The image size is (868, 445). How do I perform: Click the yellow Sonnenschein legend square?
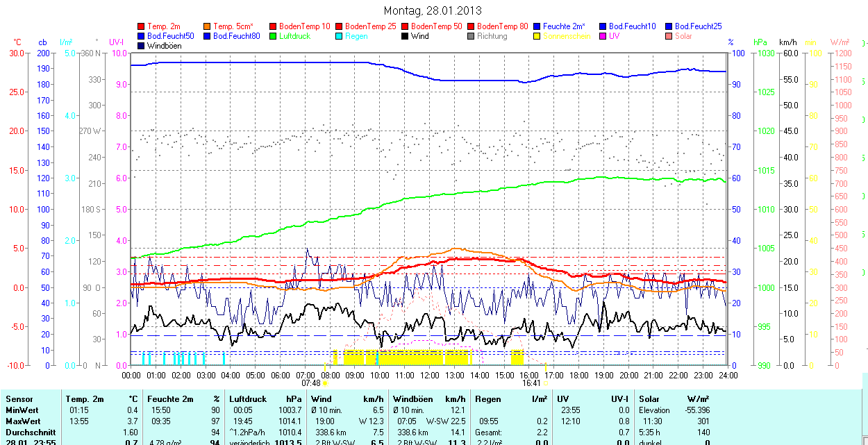[x=537, y=36]
